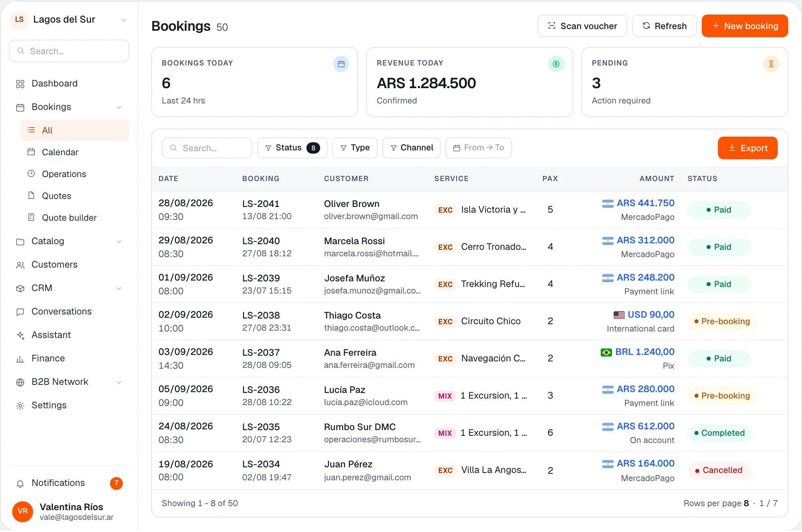Click MIX tag on Lucía Paz row
The height and width of the screenshot is (532, 802).
pyautogui.click(x=445, y=396)
